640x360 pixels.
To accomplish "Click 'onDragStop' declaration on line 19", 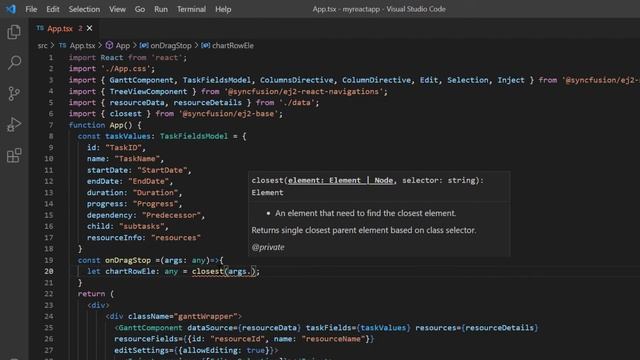I will click(x=128, y=260).
